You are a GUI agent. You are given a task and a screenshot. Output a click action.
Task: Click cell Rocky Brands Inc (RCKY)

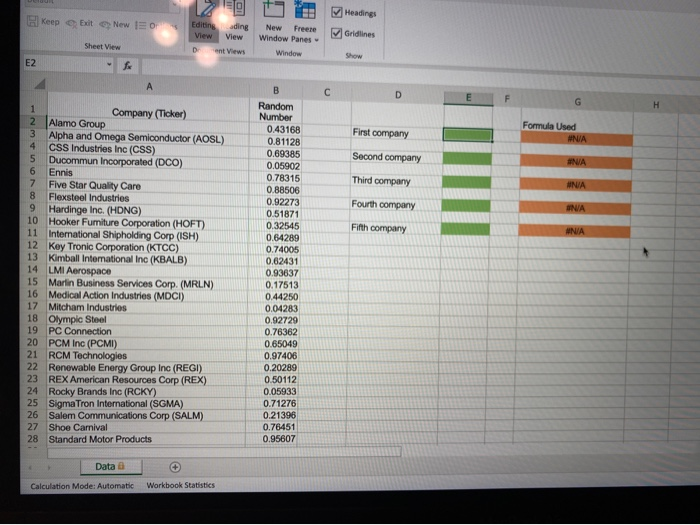tap(146, 392)
